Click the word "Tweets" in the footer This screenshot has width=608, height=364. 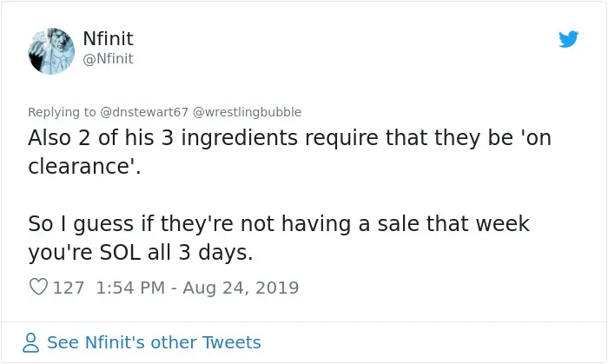click(232, 342)
